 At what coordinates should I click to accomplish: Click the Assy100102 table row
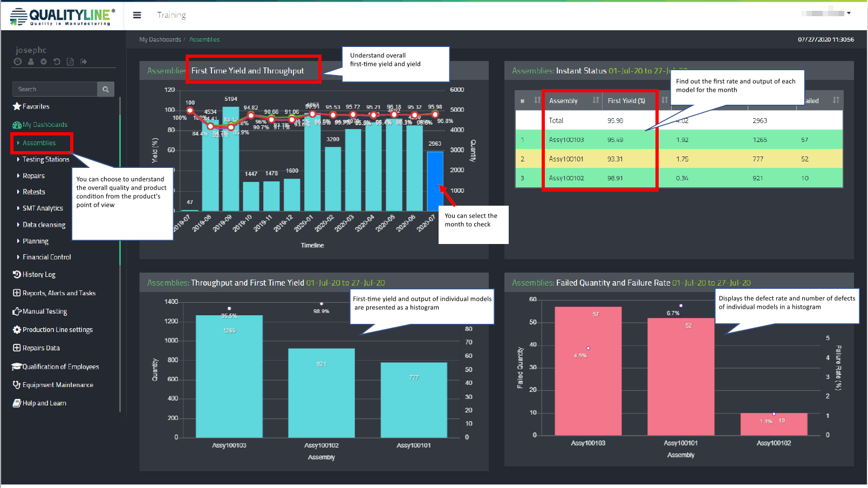679,178
